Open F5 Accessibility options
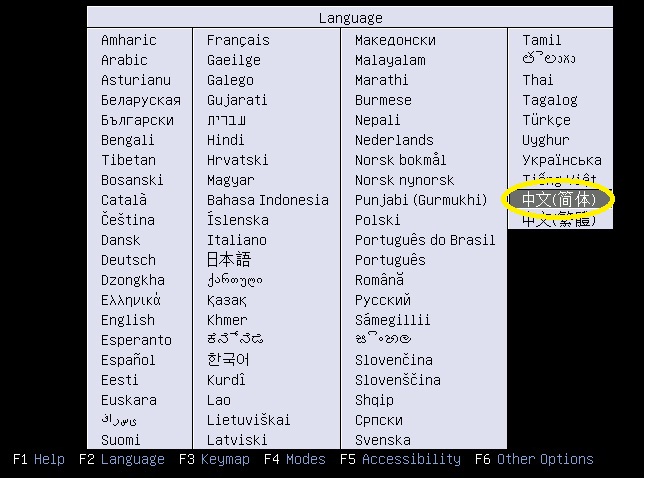 click(x=400, y=460)
